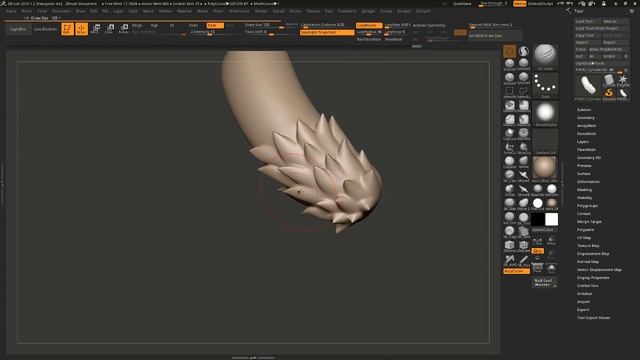Choose the SimpleBrush tool thumbnail
Viewport: 640px width, 360px height.
click(609, 94)
